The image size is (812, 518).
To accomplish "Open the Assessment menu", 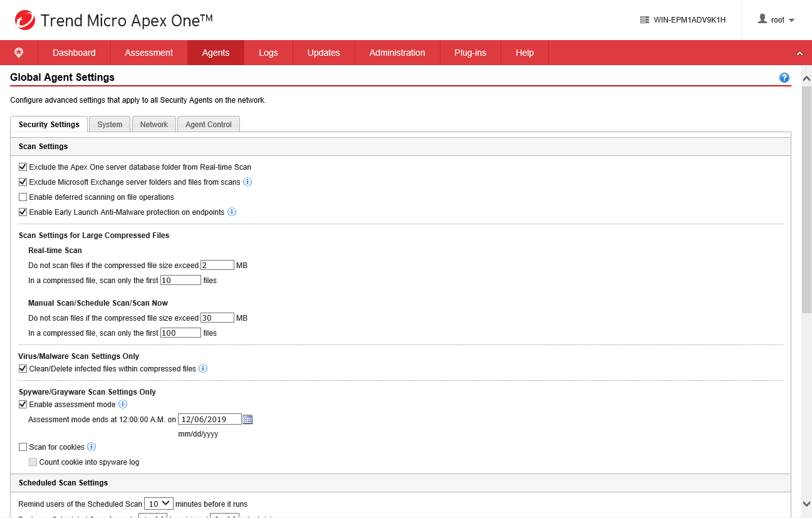I will pyautogui.click(x=148, y=53).
